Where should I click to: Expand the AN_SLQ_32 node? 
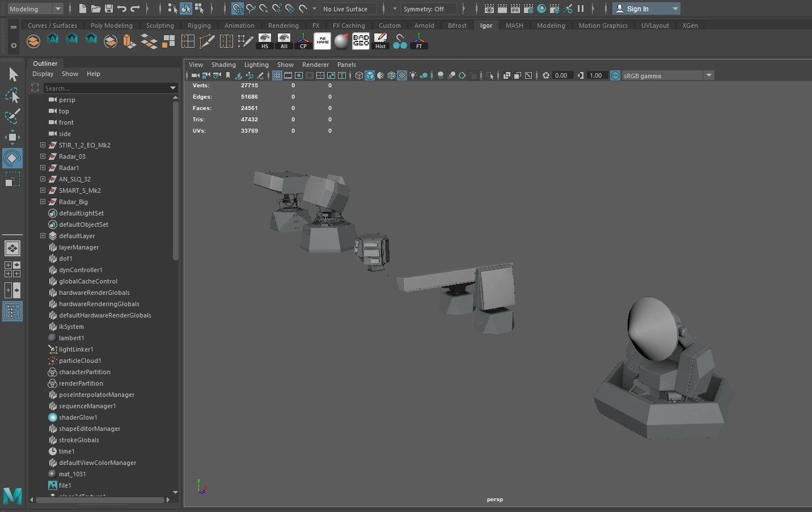coord(43,179)
